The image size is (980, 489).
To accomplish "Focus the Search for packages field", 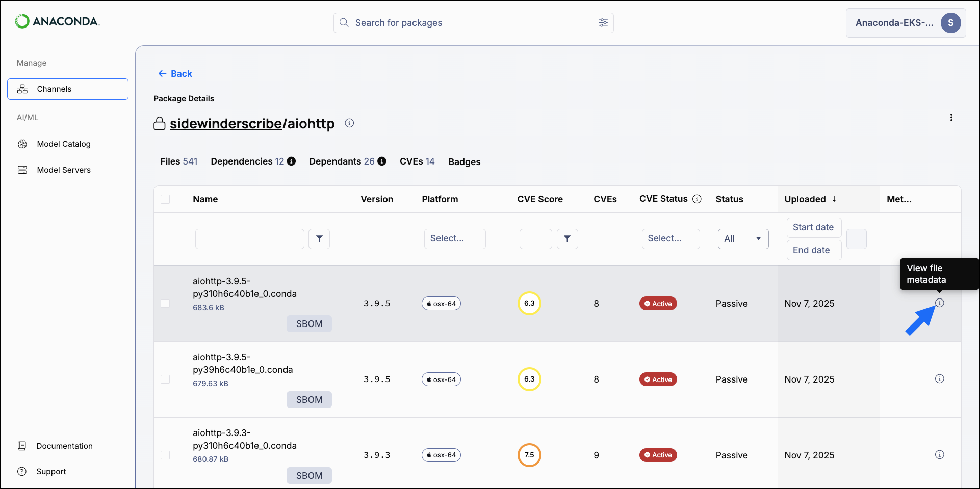I will tap(473, 23).
